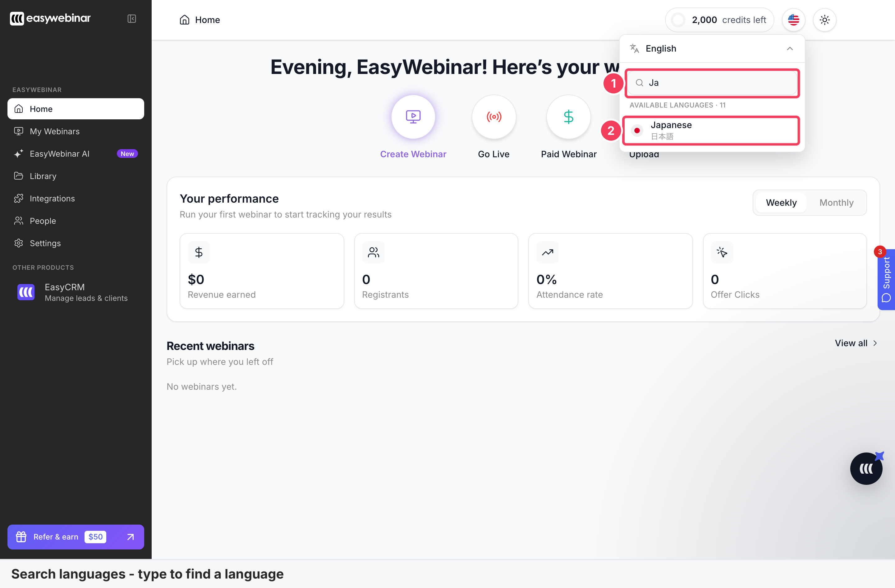This screenshot has width=895, height=588.
Task: Click the Create Webinar circle icon
Action: tap(413, 117)
